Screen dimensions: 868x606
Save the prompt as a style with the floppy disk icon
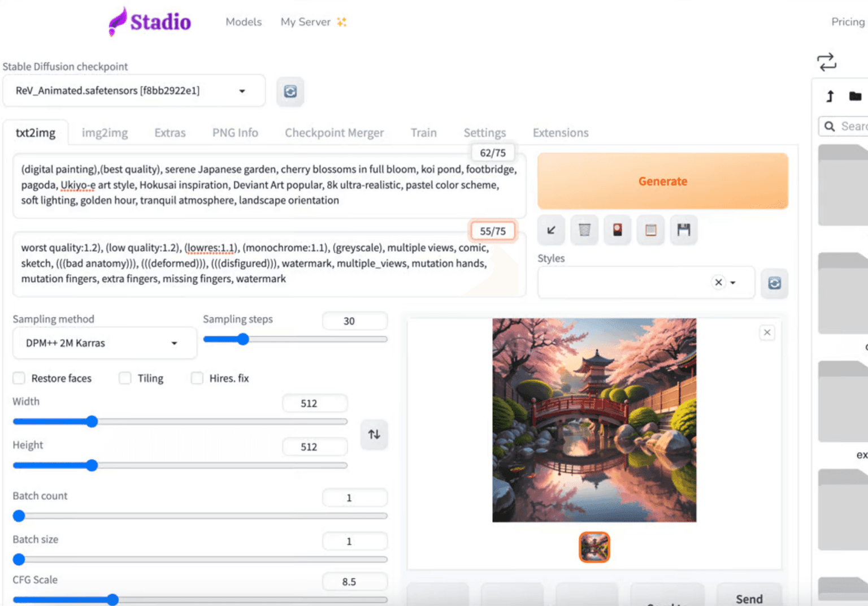(x=684, y=230)
